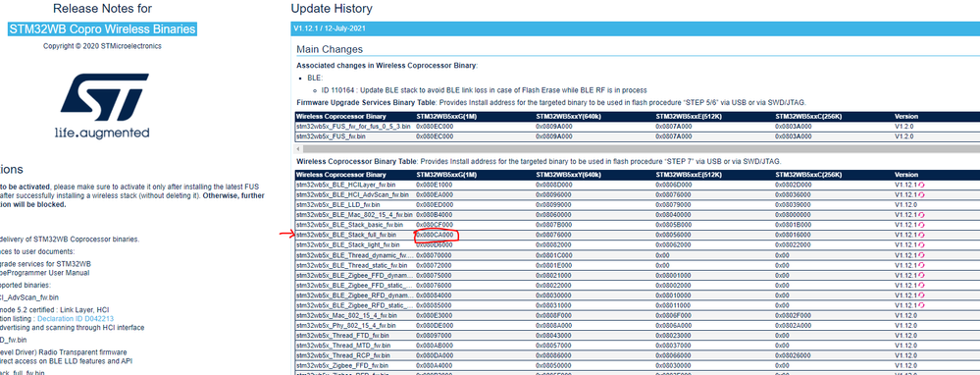Click STM32WB5xxG(1M) header in Wireless Coprocessor table

point(447,175)
